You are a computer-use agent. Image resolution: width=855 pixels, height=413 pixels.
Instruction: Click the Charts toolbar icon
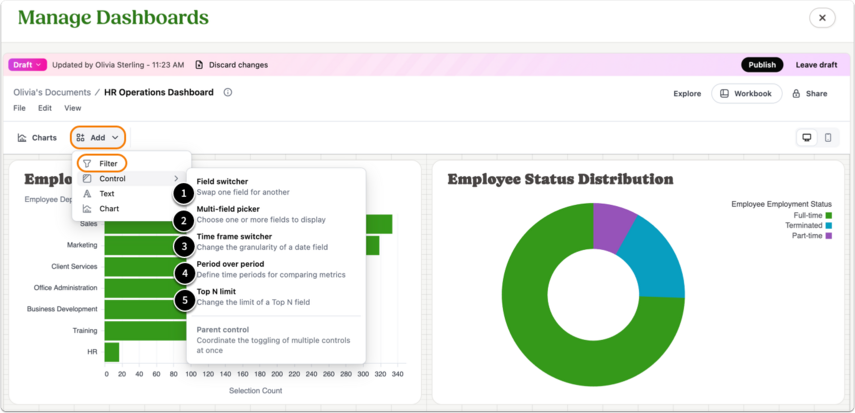(x=22, y=137)
